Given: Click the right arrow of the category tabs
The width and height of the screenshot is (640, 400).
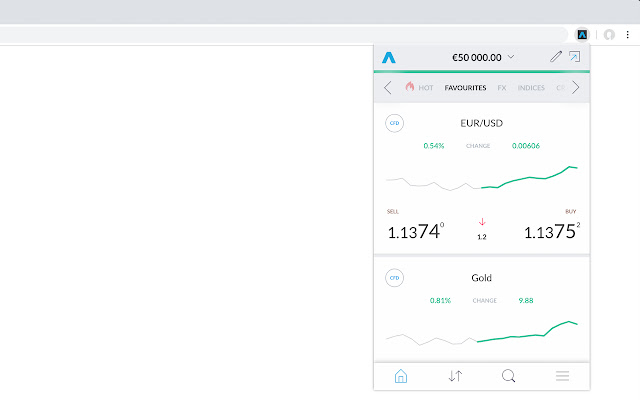Looking at the screenshot, I should [576, 87].
